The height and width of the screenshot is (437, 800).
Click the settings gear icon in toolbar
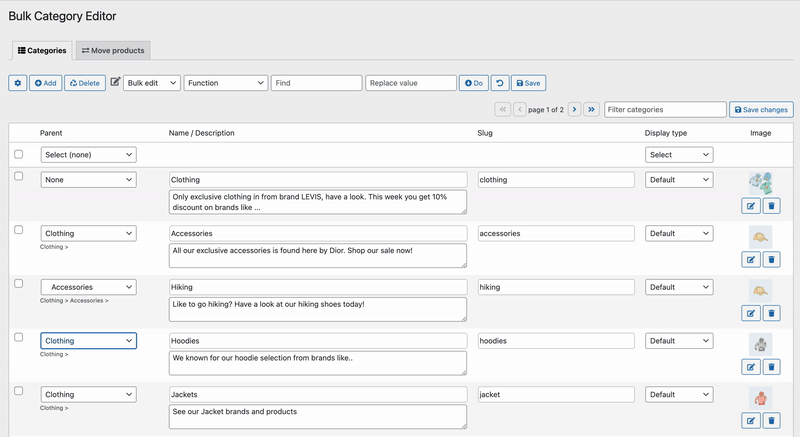click(x=18, y=83)
